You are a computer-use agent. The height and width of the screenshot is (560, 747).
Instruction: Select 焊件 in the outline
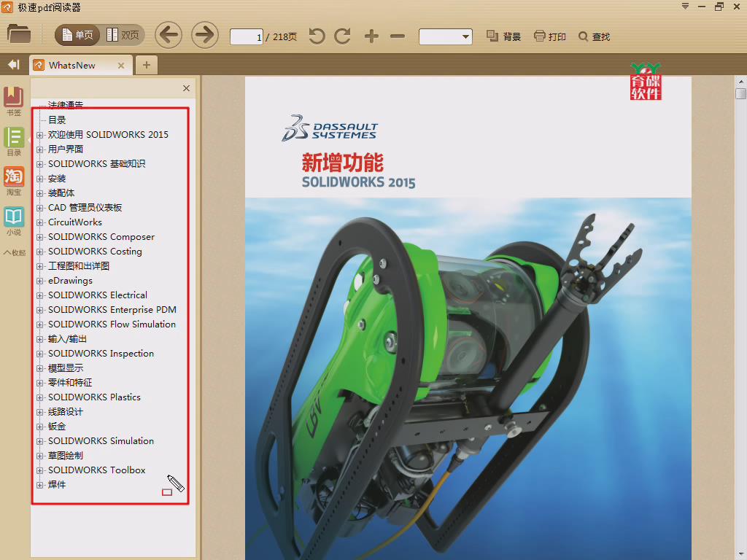click(57, 485)
